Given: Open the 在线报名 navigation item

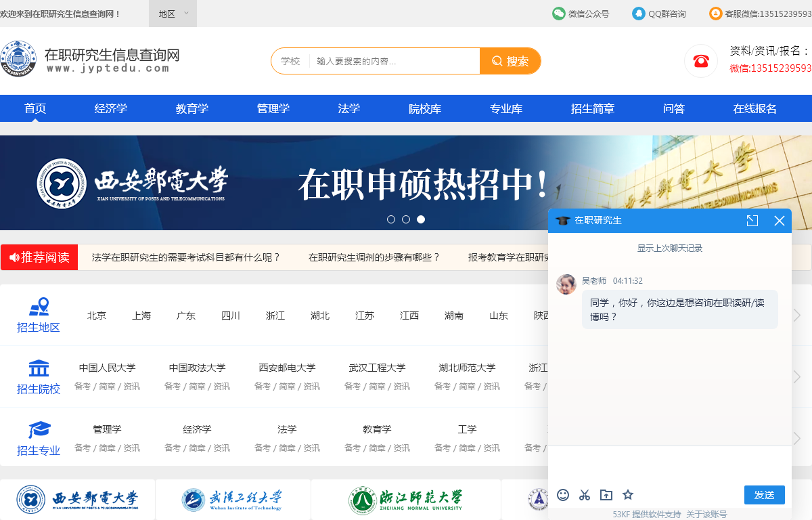Looking at the screenshot, I should (x=755, y=108).
